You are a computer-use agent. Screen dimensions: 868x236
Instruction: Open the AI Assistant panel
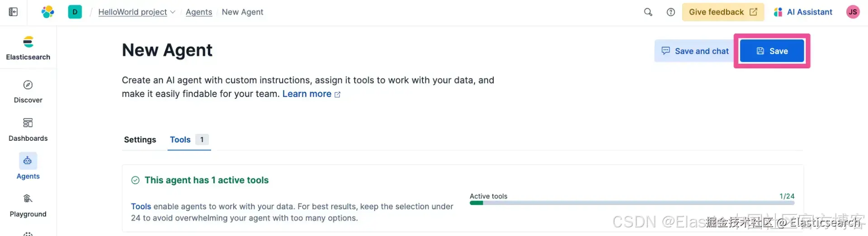click(803, 12)
